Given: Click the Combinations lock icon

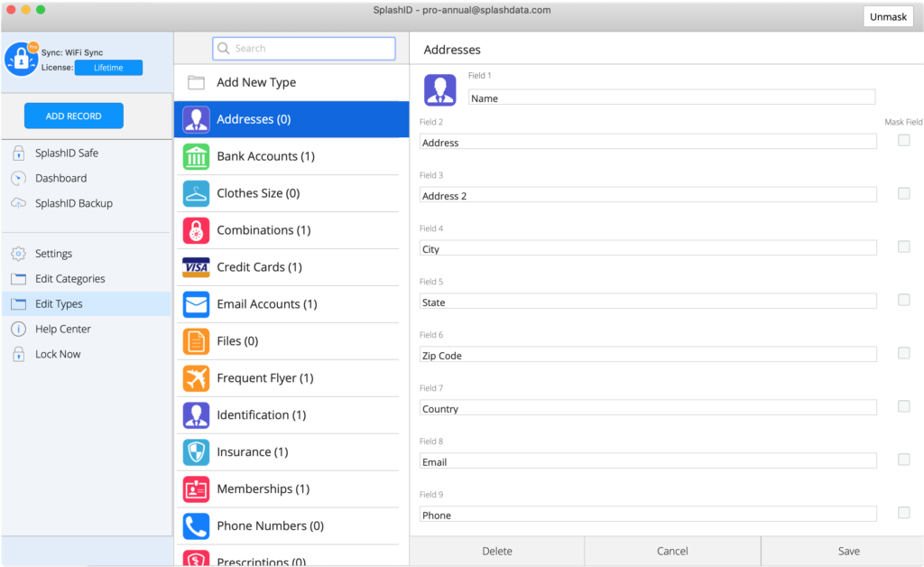Looking at the screenshot, I should pyautogui.click(x=196, y=230).
